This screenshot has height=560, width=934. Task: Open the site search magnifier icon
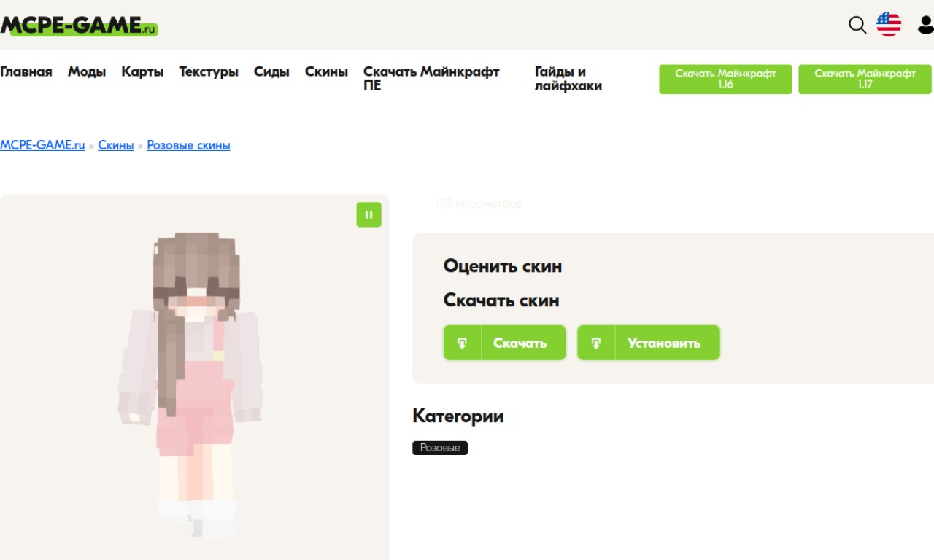(x=857, y=26)
